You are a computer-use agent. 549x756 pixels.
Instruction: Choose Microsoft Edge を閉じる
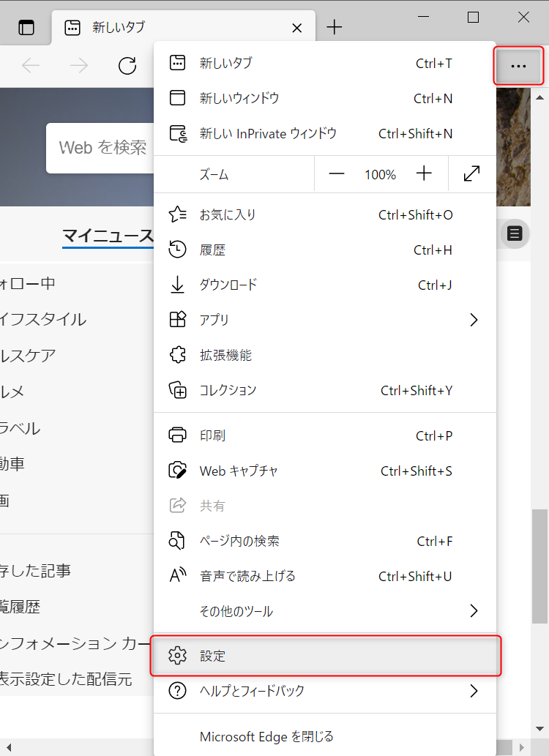(325, 736)
